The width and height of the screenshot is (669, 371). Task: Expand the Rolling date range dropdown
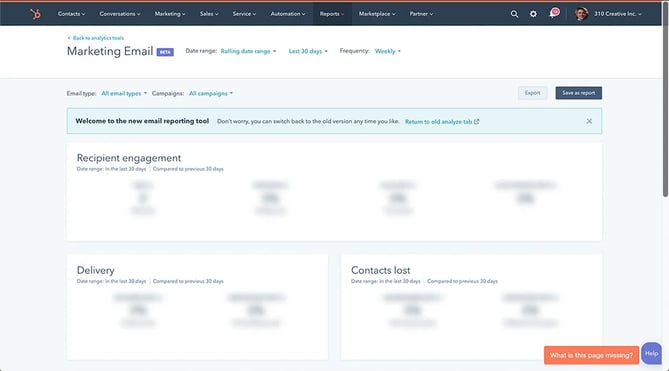point(248,51)
